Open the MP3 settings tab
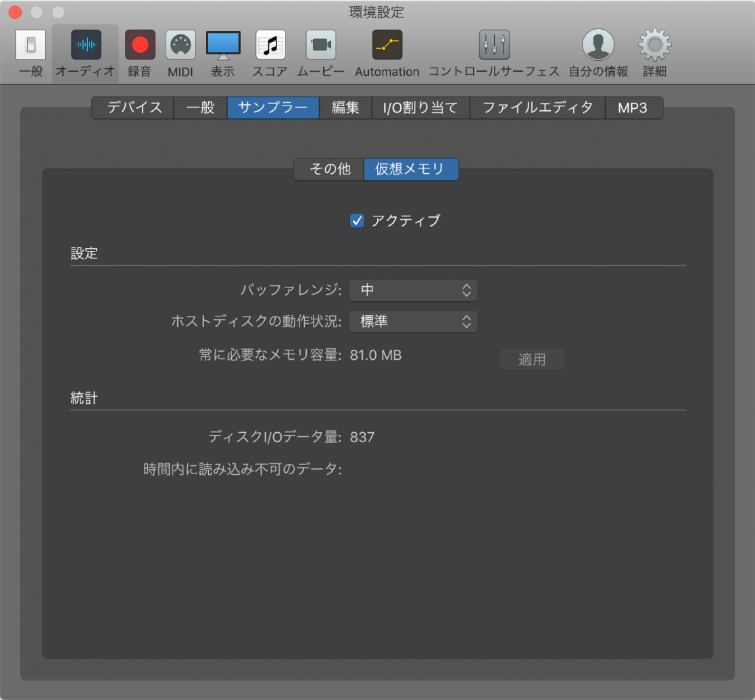The image size is (755, 700). [634, 108]
